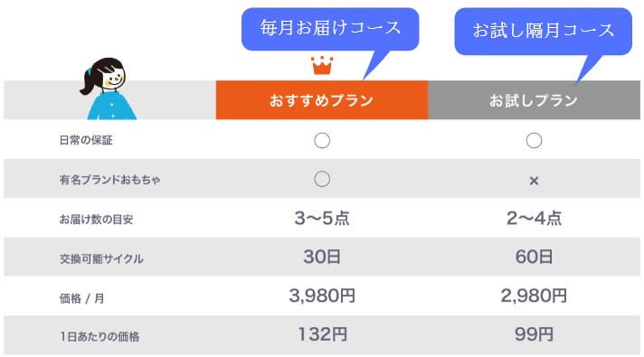Click the circle for 日常の保証 under お試しプラン

(x=534, y=140)
